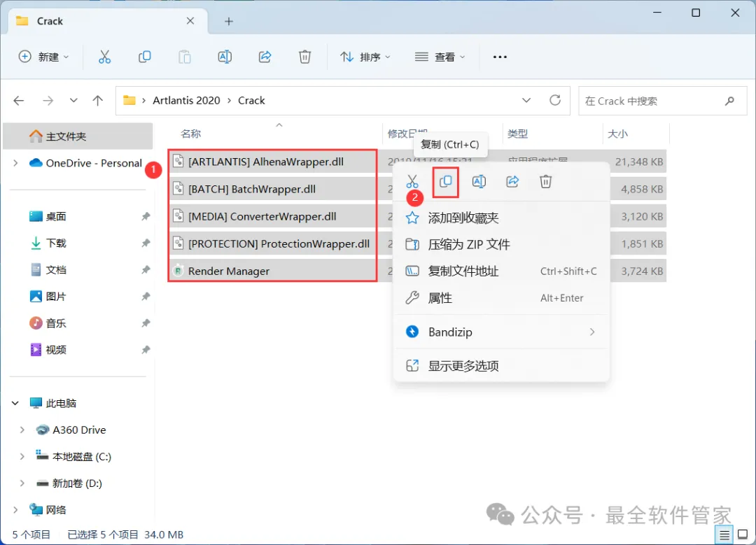Expand 网络 tree node
756x545 pixels.
15,510
